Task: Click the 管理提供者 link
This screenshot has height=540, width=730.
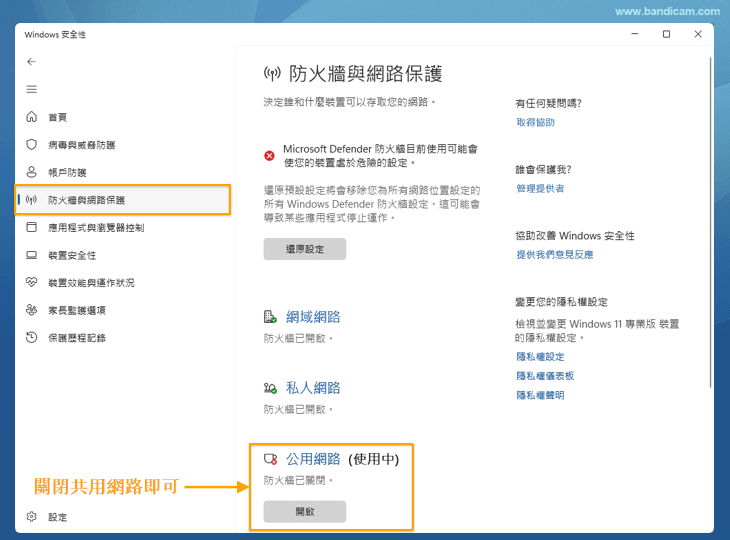Action: (540, 189)
